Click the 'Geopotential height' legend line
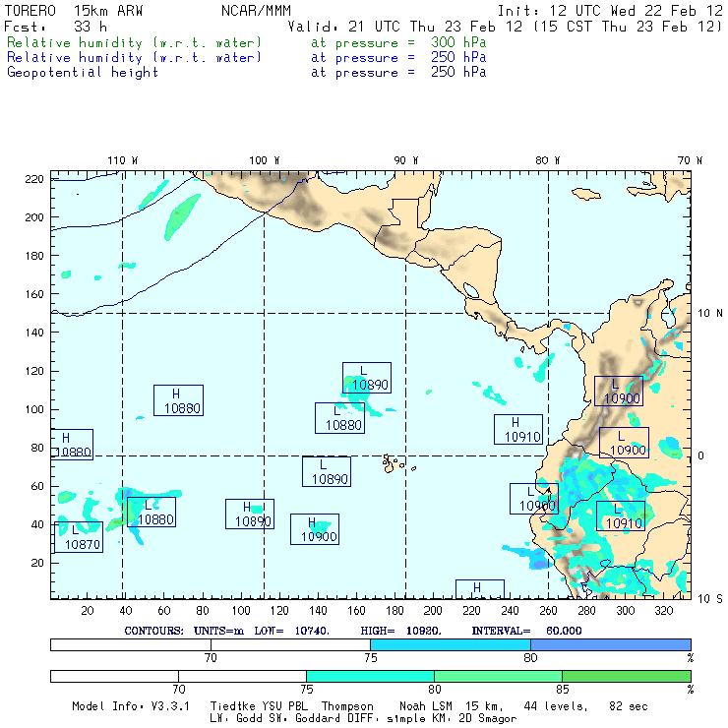 (x=83, y=73)
